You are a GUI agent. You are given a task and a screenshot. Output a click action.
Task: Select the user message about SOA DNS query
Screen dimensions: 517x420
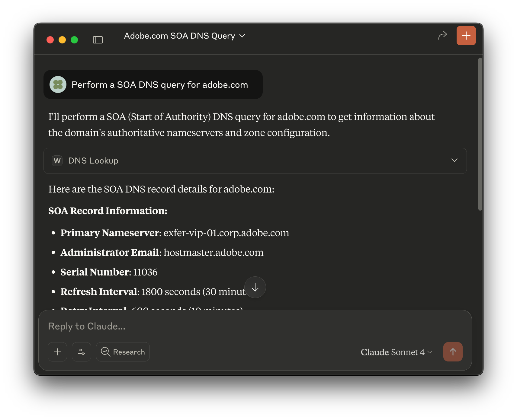(x=159, y=85)
